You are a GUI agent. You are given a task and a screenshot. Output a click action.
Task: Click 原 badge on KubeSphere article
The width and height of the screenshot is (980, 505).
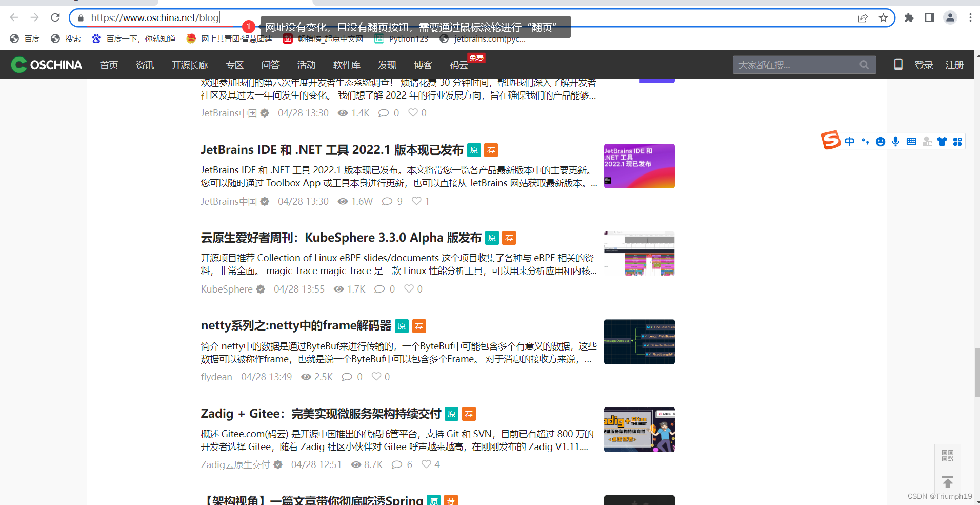point(492,238)
